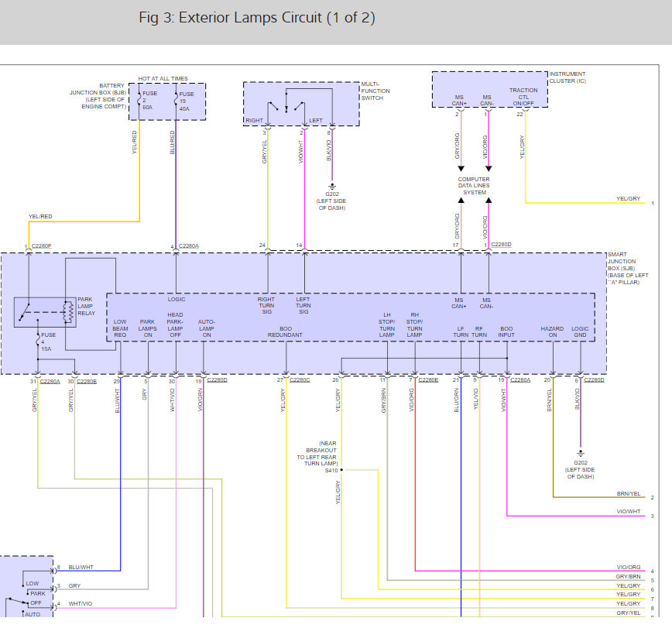Click the 'LH STOP/TURN LAMP' label
672x635 pixels.
(x=386, y=324)
